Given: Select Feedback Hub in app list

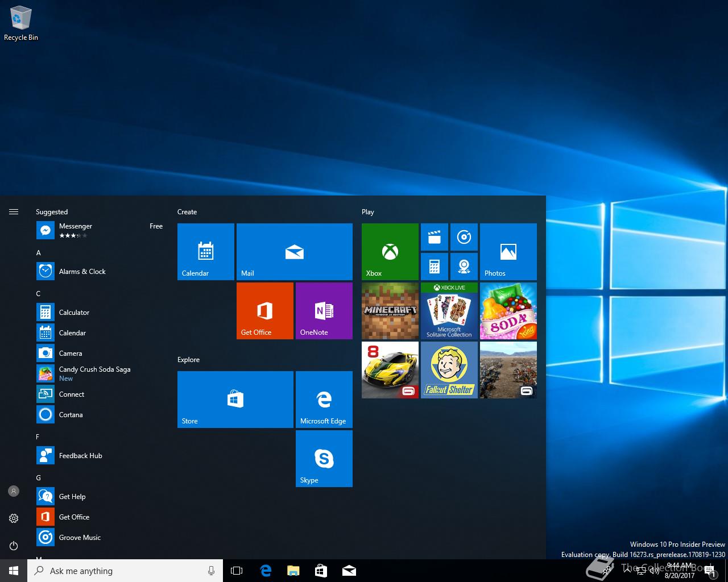Looking at the screenshot, I should click(80, 456).
